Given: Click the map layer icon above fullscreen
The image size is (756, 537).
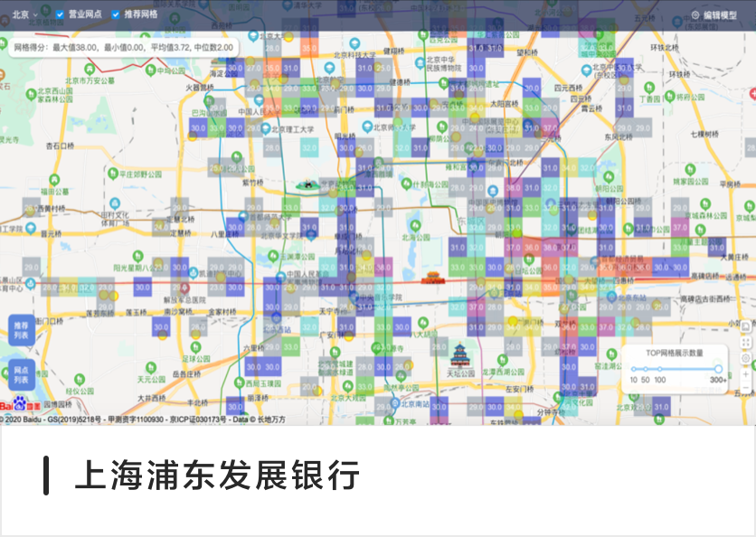Looking at the screenshot, I should tap(745, 326).
